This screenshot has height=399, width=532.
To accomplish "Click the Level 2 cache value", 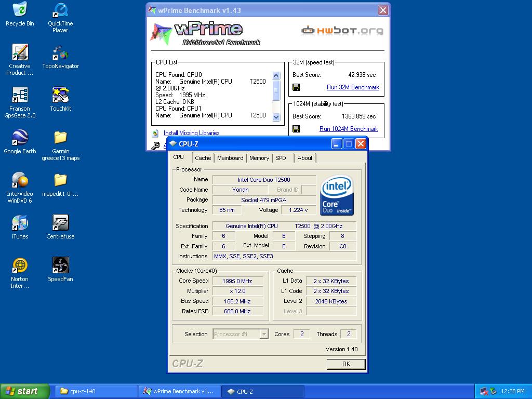I will click(x=331, y=301).
